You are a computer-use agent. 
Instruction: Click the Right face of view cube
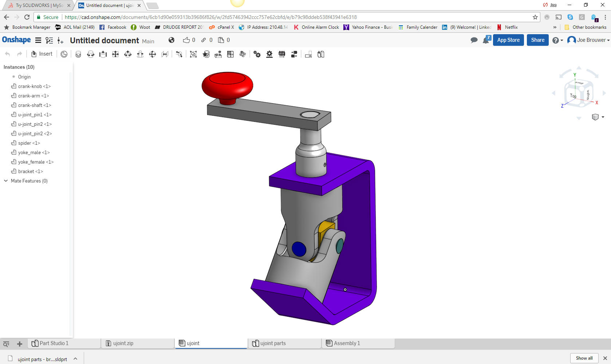coord(588,95)
